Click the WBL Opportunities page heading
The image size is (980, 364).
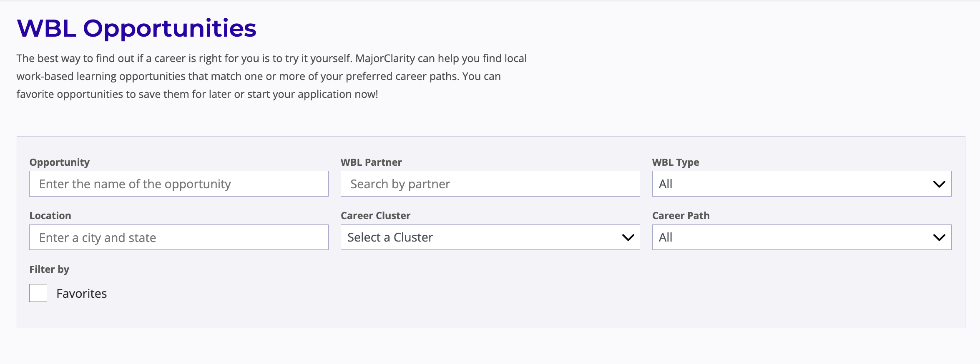(x=136, y=28)
